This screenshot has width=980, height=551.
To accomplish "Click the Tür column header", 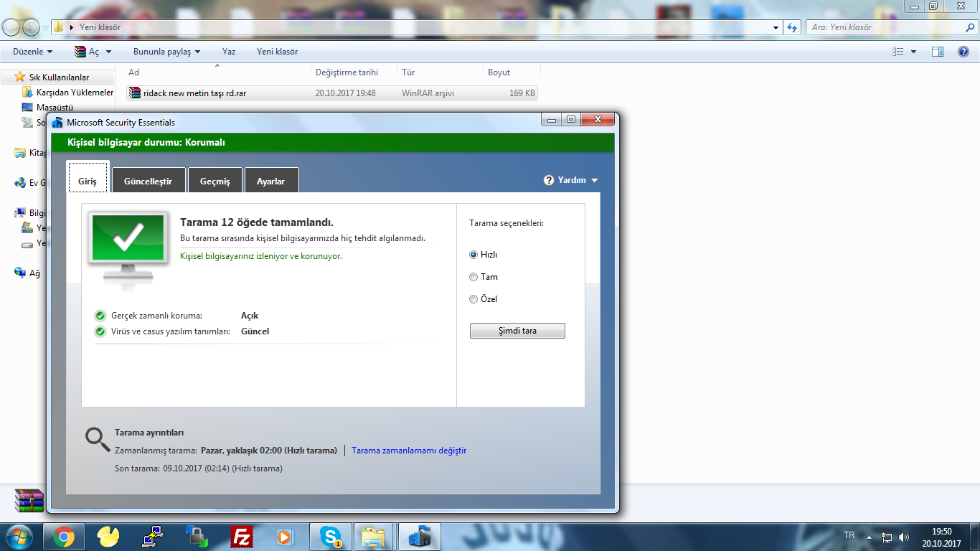I will pyautogui.click(x=440, y=72).
